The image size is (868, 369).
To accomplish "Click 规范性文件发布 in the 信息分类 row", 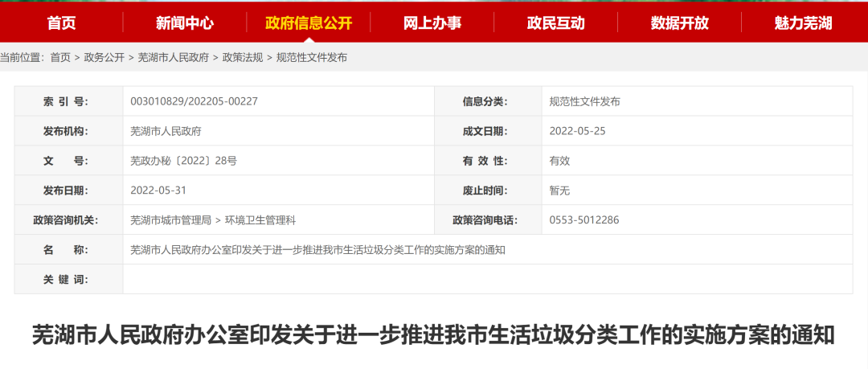I will [584, 101].
